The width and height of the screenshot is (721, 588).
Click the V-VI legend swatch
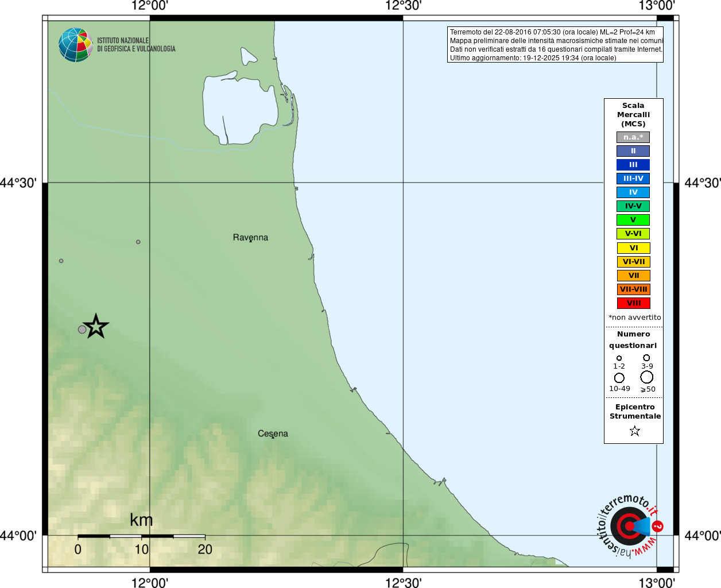(633, 234)
